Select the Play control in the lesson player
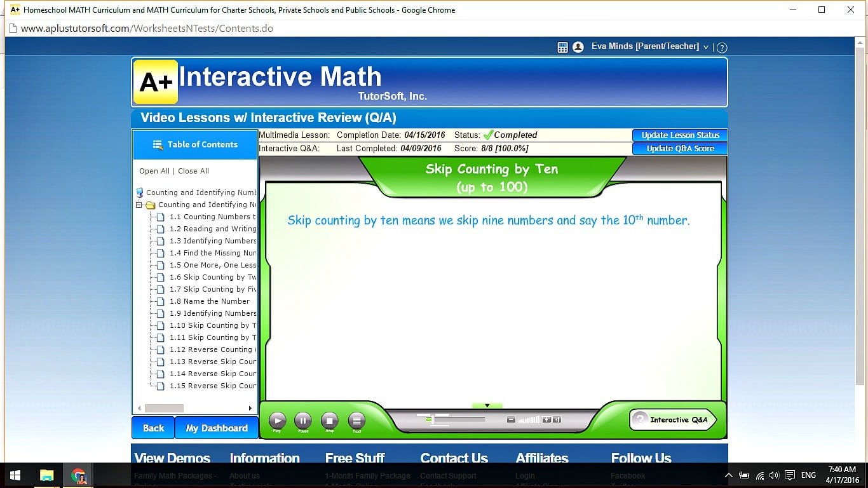 coord(278,420)
